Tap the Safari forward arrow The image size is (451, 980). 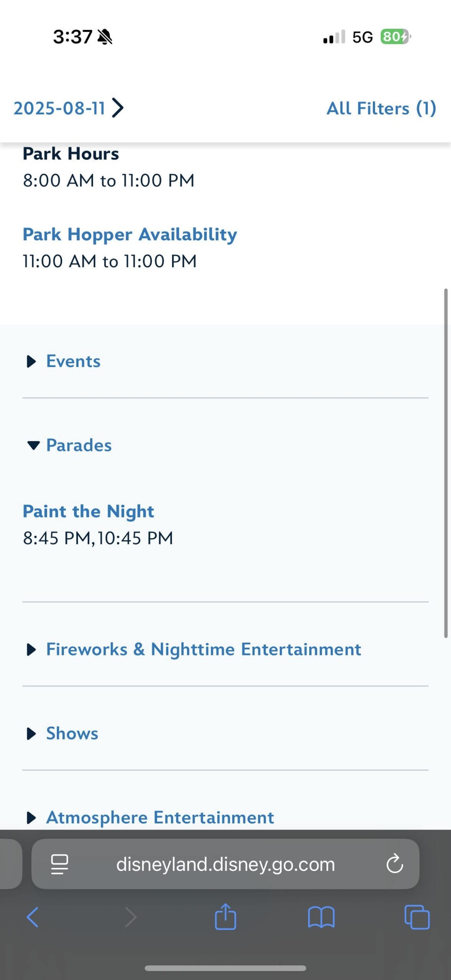[131, 917]
